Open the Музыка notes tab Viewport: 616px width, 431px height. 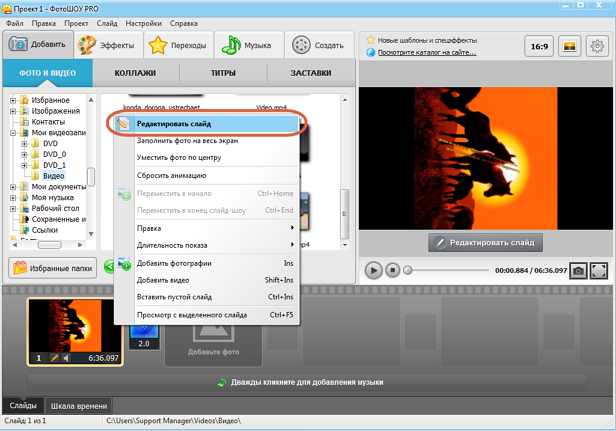pos(248,45)
